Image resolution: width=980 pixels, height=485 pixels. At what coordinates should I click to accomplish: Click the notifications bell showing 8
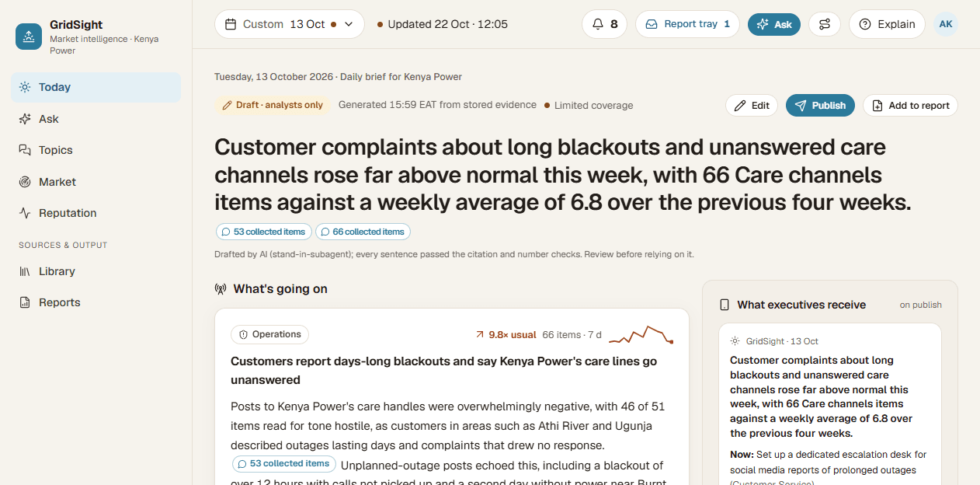(605, 24)
